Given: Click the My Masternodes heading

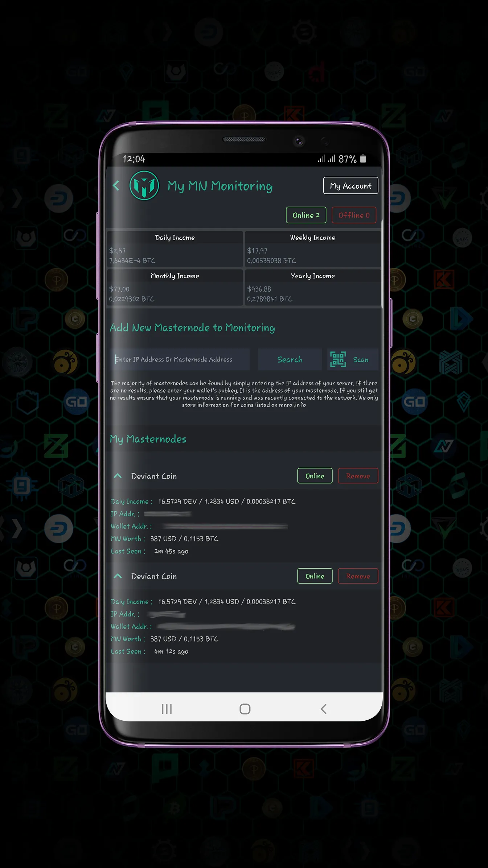Looking at the screenshot, I should [148, 439].
